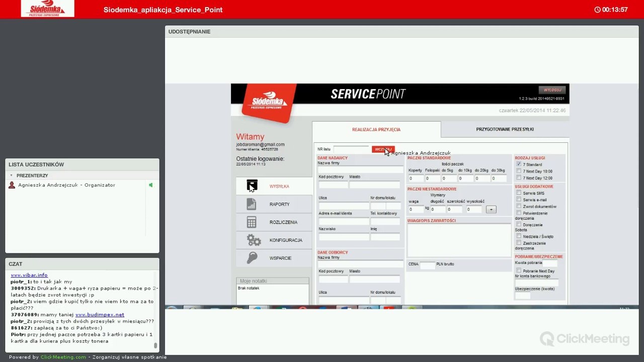Screen dimensions: 644x362
Task: Select the Rozliczenia menu item
Action: pyautogui.click(x=274, y=222)
